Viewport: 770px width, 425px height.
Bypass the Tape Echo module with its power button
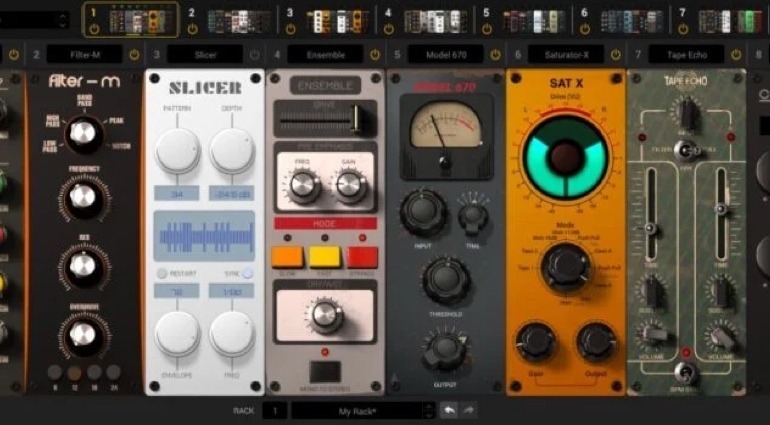736,55
